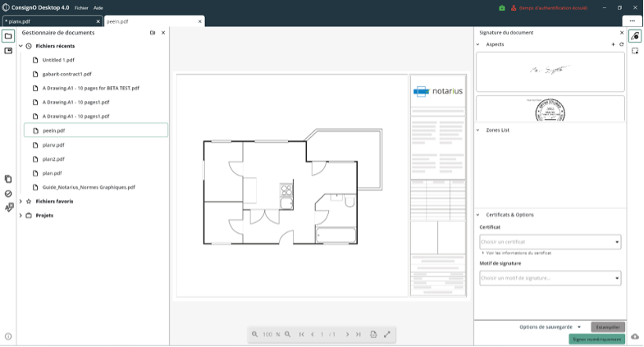Click the green briefcase icon in title bar
The image size is (644, 347).
click(x=502, y=8)
